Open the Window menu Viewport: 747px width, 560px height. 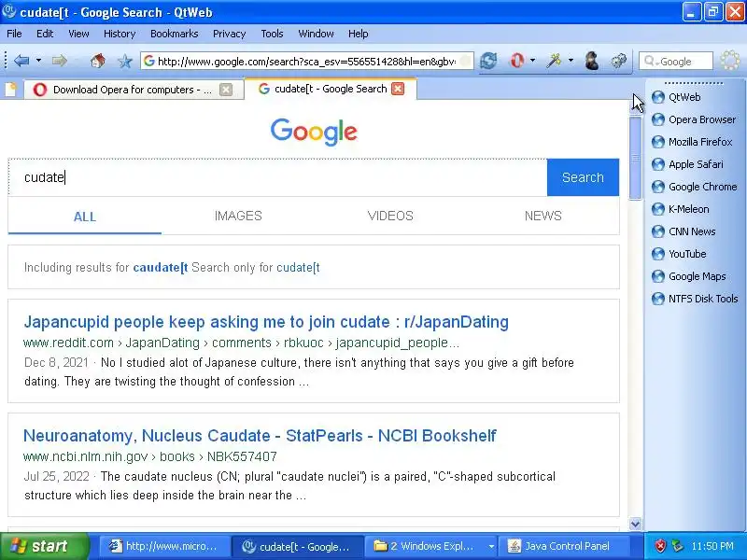[x=316, y=34]
